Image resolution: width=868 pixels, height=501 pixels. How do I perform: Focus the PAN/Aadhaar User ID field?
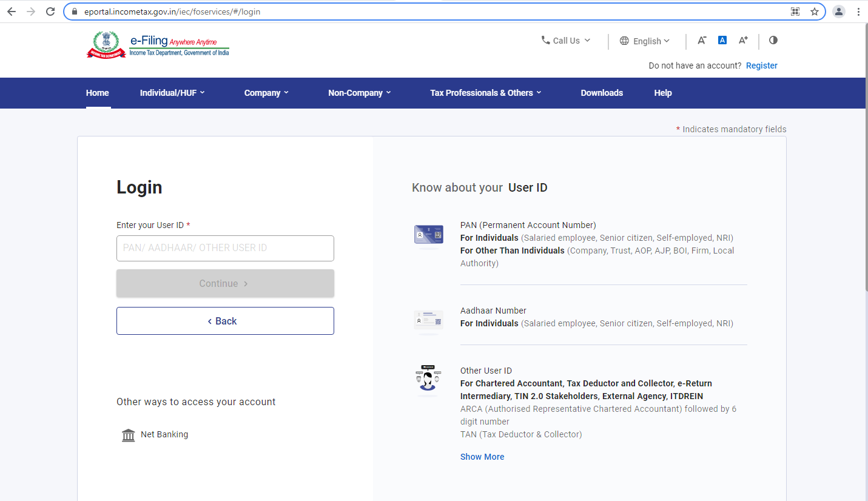[225, 248]
